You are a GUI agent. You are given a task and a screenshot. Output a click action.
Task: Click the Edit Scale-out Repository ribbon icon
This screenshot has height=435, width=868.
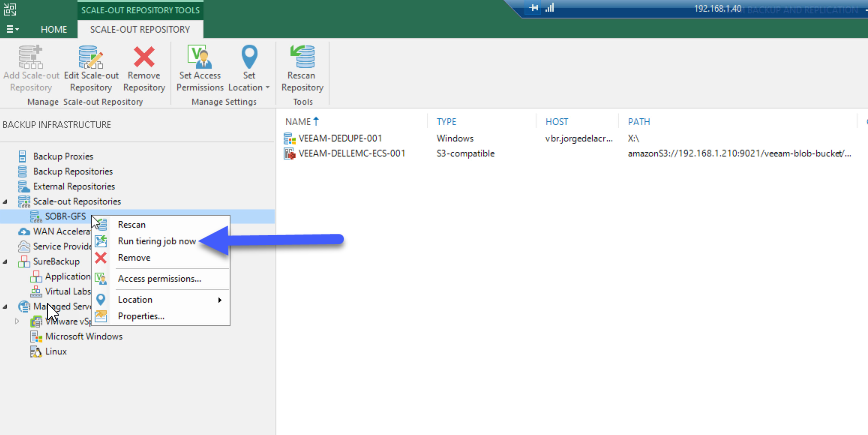[x=91, y=56]
